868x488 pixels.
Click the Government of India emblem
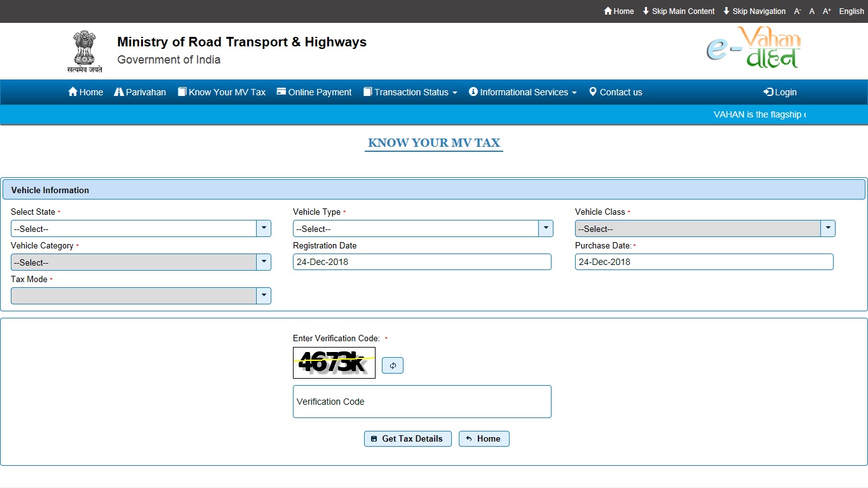pos(85,51)
